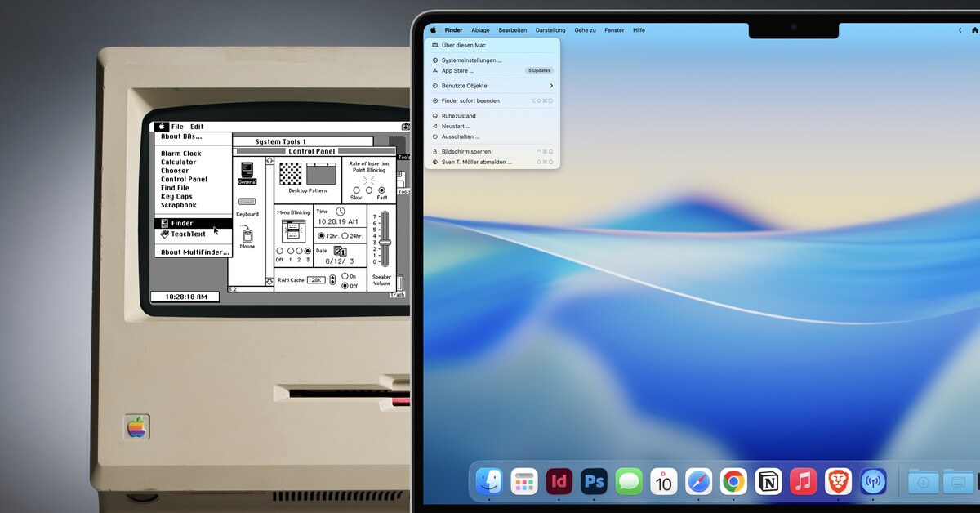Open the classic File menu
This screenshot has height=513, width=980.
pyautogui.click(x=177, y=127)
